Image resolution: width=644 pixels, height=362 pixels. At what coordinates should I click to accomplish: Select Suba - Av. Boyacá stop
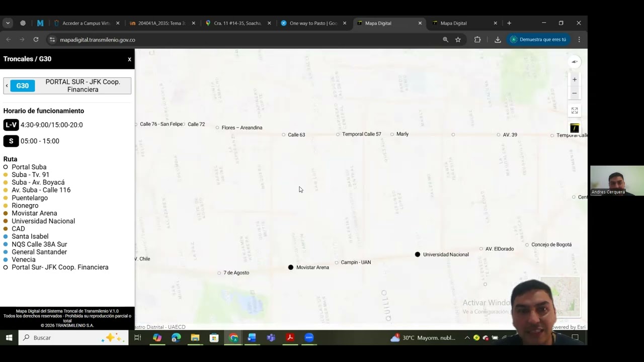click(x=38, y=183)
